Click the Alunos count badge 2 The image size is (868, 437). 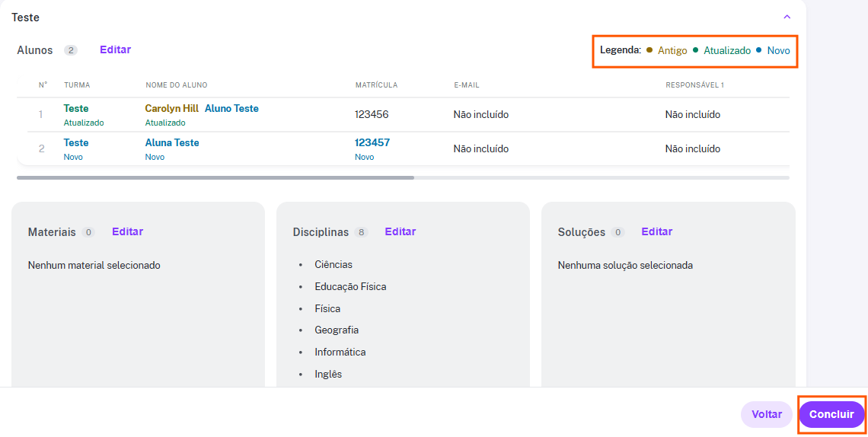pyautogui.click(x=71, y=50)
